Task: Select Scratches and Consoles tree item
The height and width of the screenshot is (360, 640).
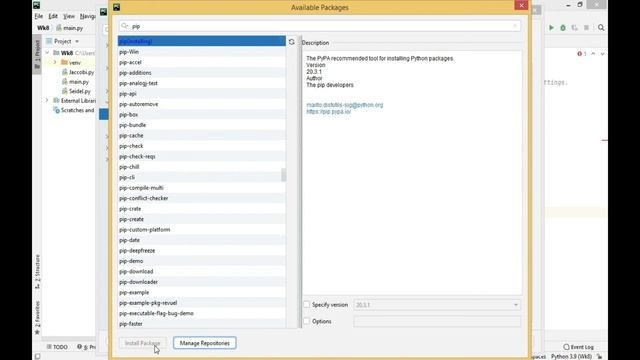Action: coord(74,110)
